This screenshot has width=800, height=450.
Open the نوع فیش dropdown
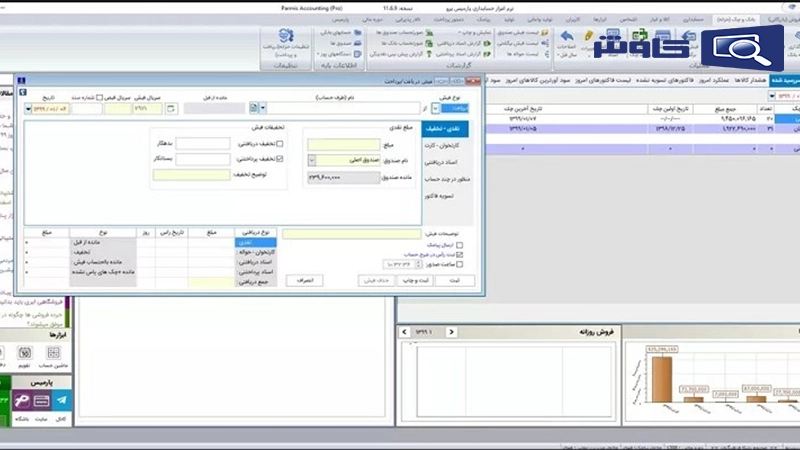[x=434, y=108]
